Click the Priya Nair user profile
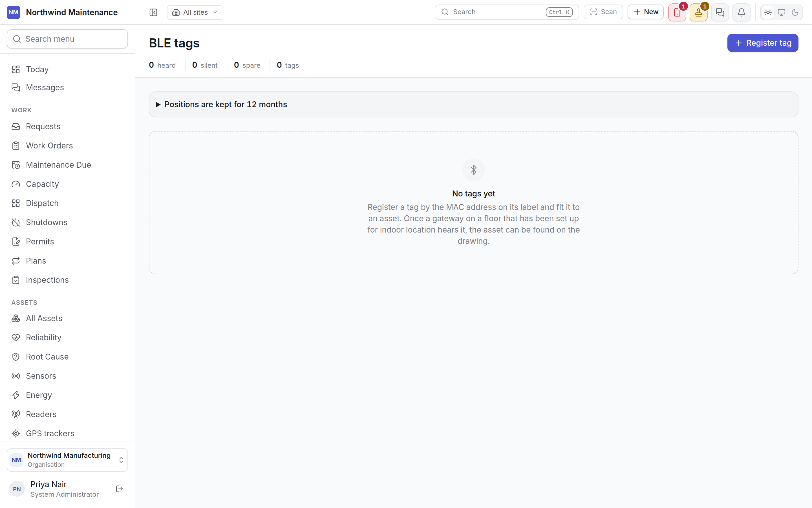812x508 pixels. [x=54, y=489]
